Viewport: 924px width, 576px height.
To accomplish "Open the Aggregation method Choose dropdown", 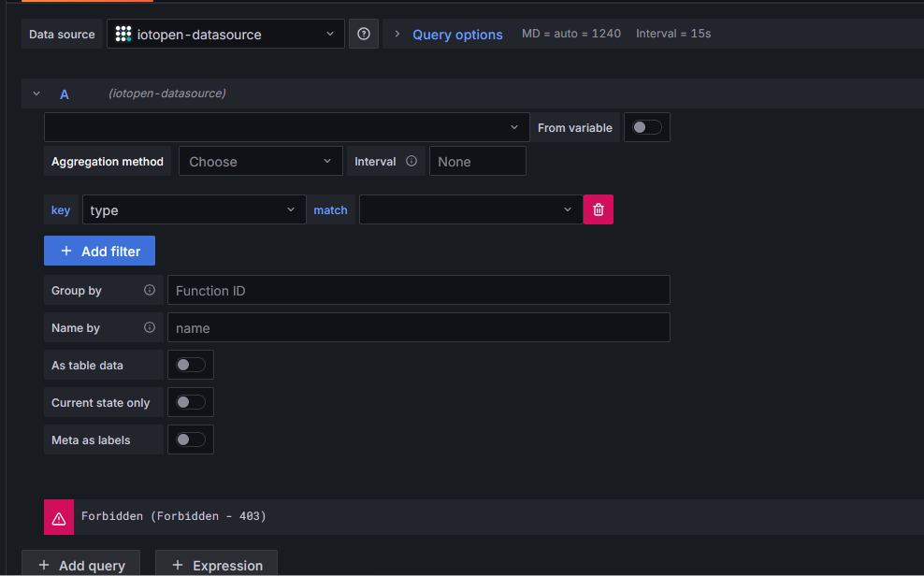I will coord(260,162).
